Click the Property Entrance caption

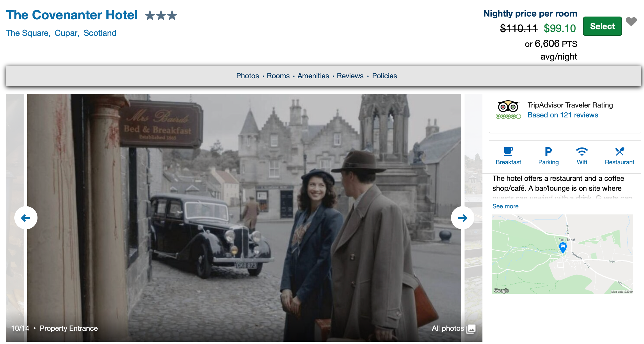69,328
